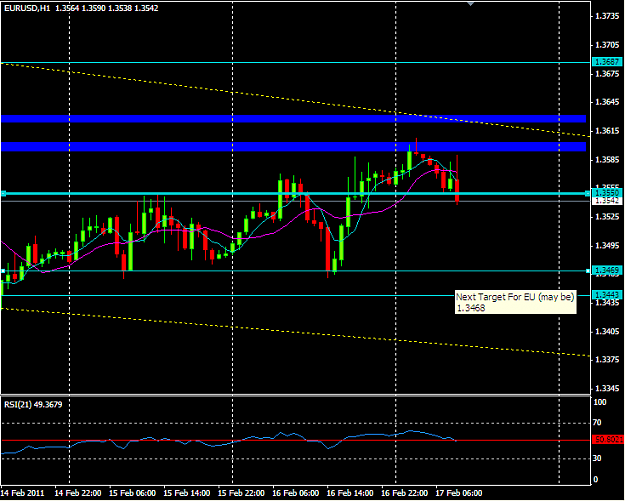Screen dimensions: 625x501
Task: Click the 1.3735 price scale value
Action: (x=607, y=16)
